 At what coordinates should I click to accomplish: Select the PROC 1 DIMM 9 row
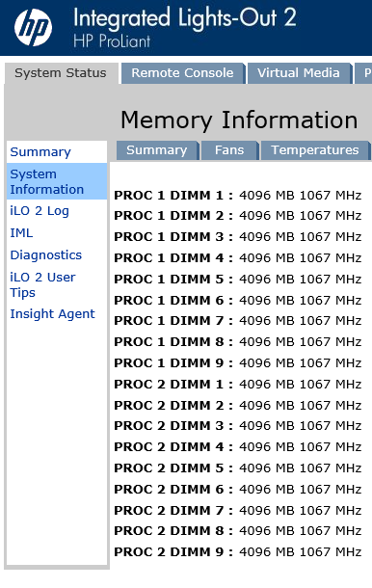click(238, 363)
